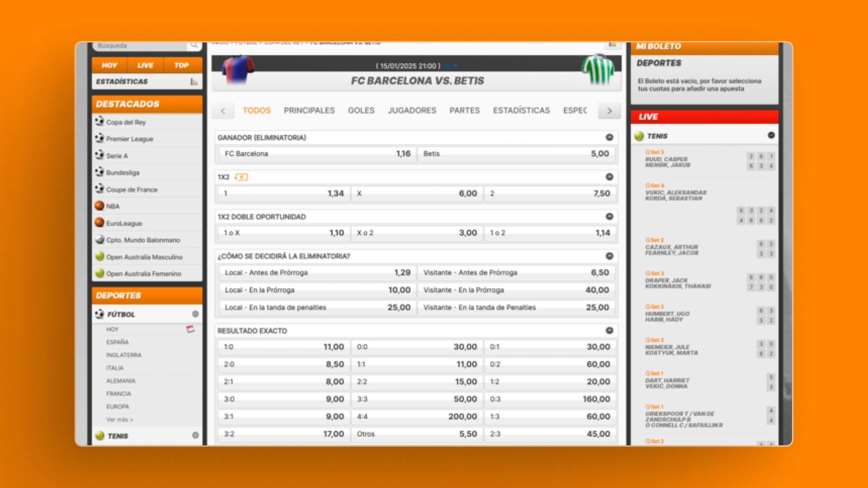This screenshot has height=488, width=868.
Task: Select Premier League football icon
Action: (99, 138)
